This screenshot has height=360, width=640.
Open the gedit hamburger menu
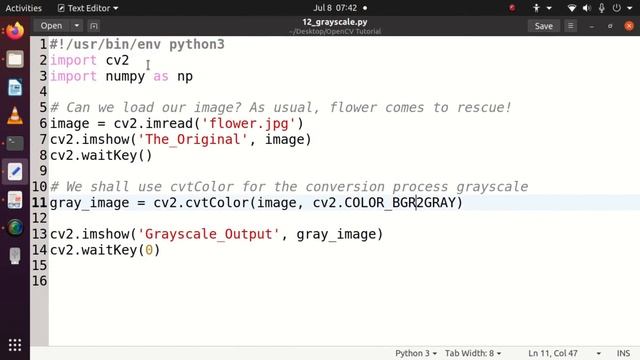(x=571, y=26)
